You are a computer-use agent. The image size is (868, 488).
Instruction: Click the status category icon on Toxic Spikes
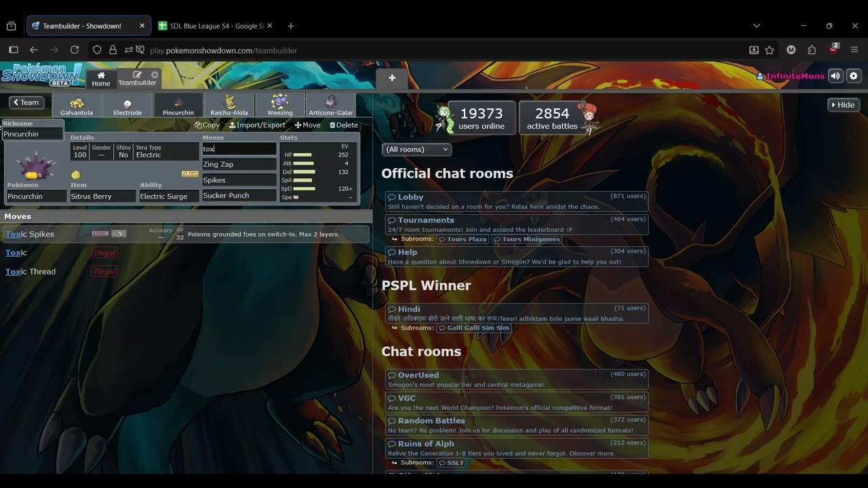pyautogui.click(x=119, y=234)
